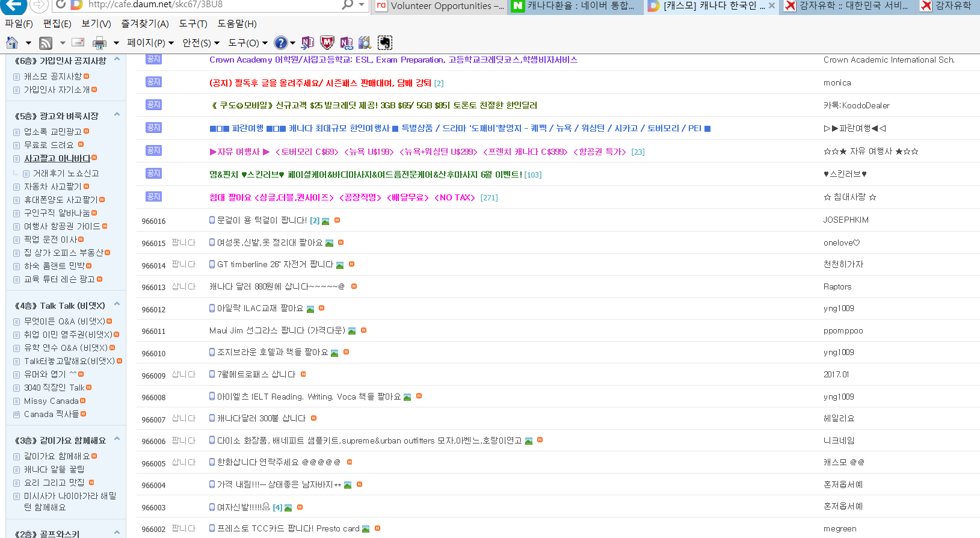Click the Send to OneNote icon

[x=307, y=43]
